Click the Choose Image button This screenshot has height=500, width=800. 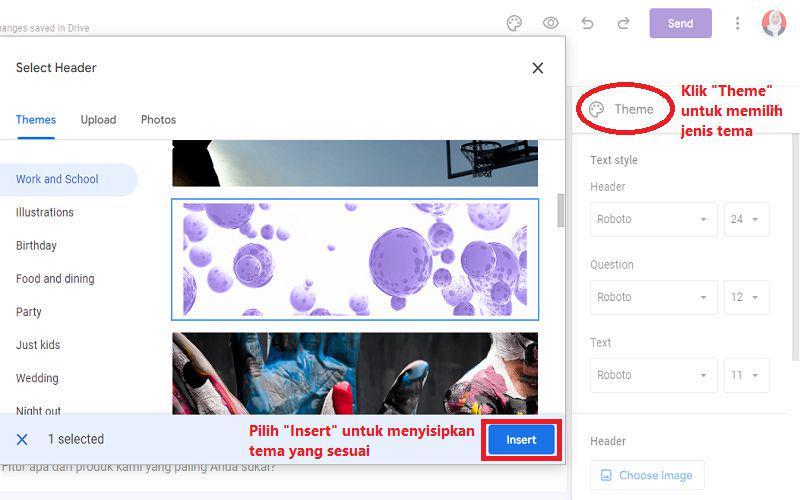point(647,475)
